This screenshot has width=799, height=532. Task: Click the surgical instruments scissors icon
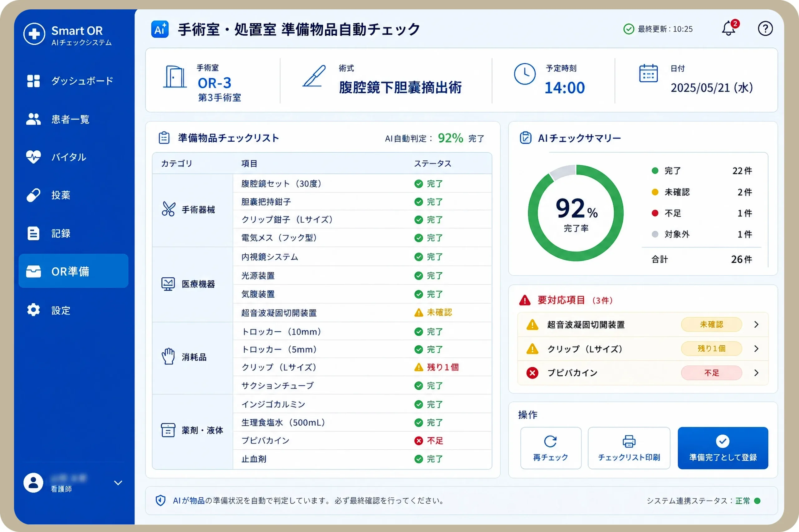tap(169, 209)
